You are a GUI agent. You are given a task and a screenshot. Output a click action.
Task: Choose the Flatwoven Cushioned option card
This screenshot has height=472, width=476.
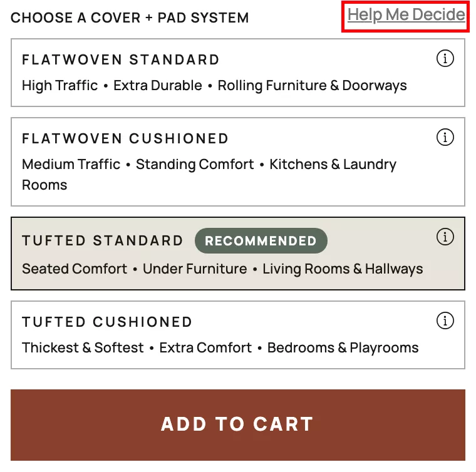click(238, 162)
